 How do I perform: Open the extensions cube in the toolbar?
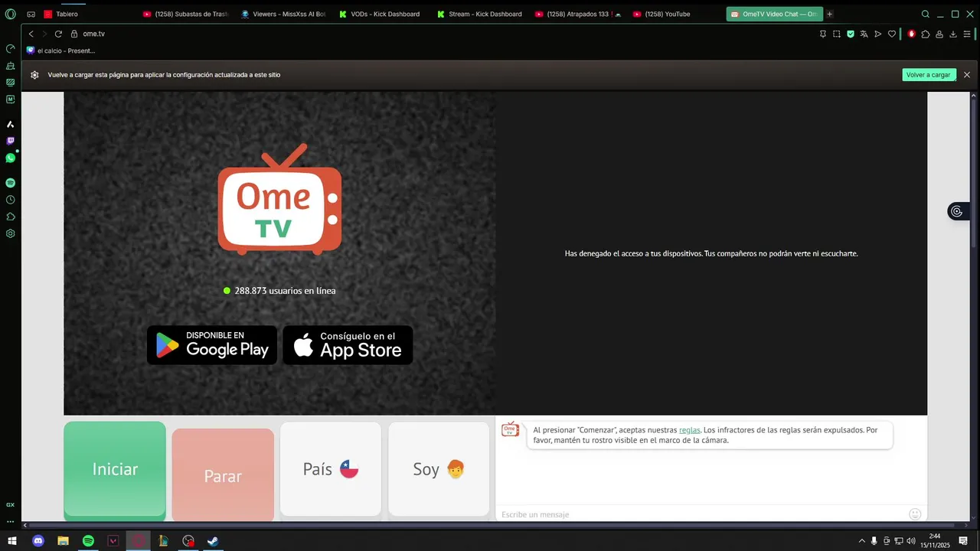tap(926, 34)
